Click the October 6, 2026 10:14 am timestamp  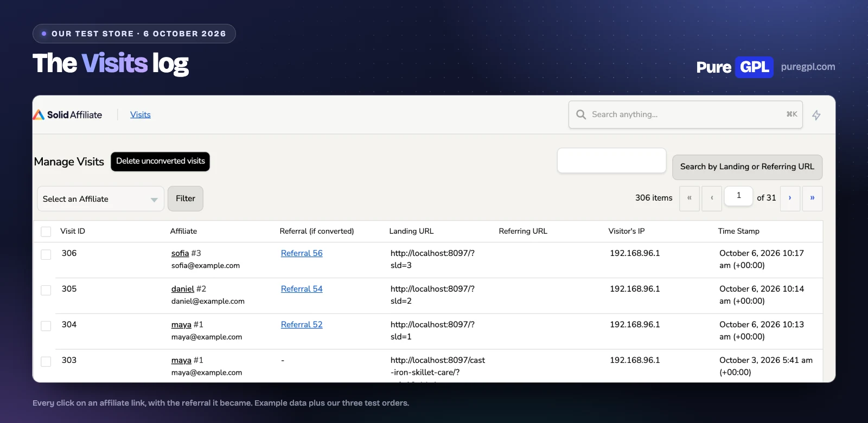click(762, 295)
